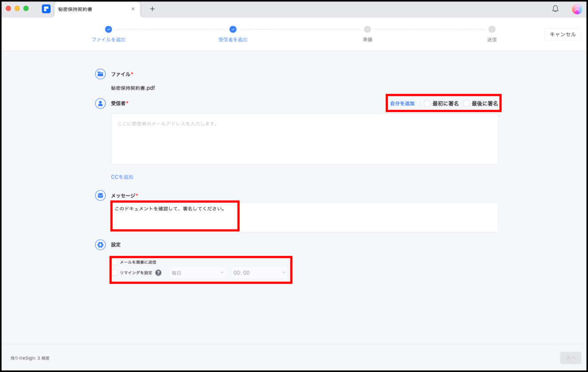Click 自分を追加 link

[x=402, y=103]
